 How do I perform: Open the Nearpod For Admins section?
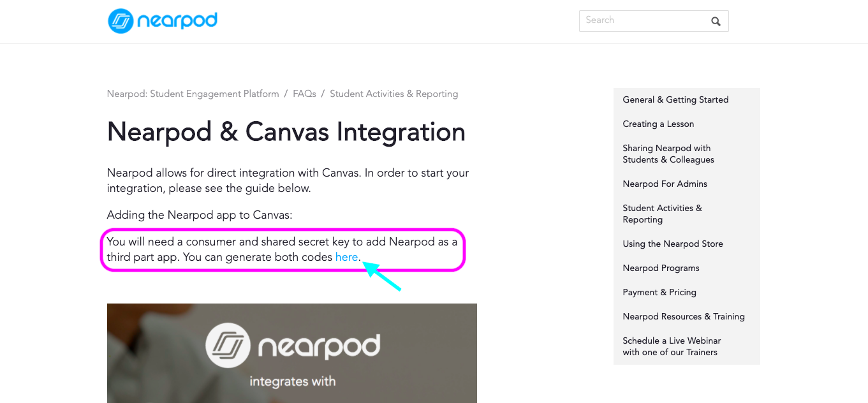point(665,184)
